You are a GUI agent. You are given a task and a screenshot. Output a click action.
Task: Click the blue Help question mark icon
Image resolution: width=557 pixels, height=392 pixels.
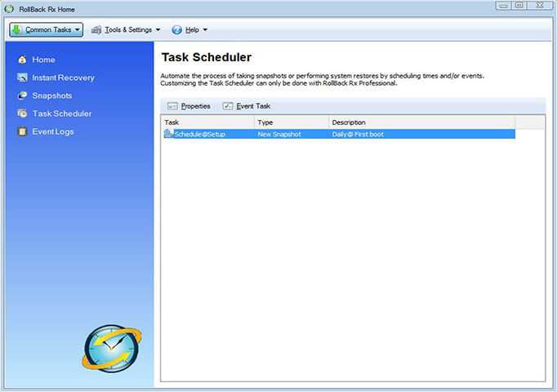(x=176, y=30)
